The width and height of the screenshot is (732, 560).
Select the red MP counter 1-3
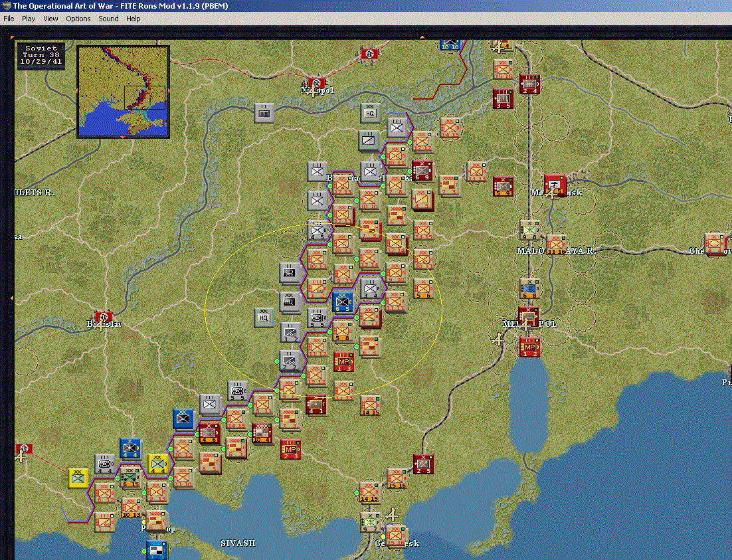(x=343, y=361)
